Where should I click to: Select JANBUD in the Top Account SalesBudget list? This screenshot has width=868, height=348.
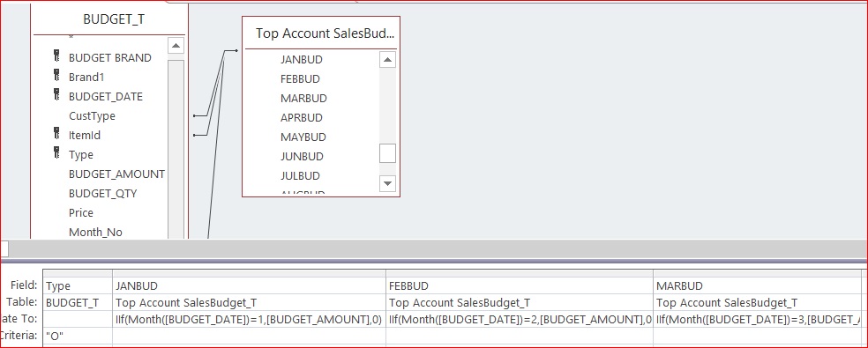(x=302, y=60)
